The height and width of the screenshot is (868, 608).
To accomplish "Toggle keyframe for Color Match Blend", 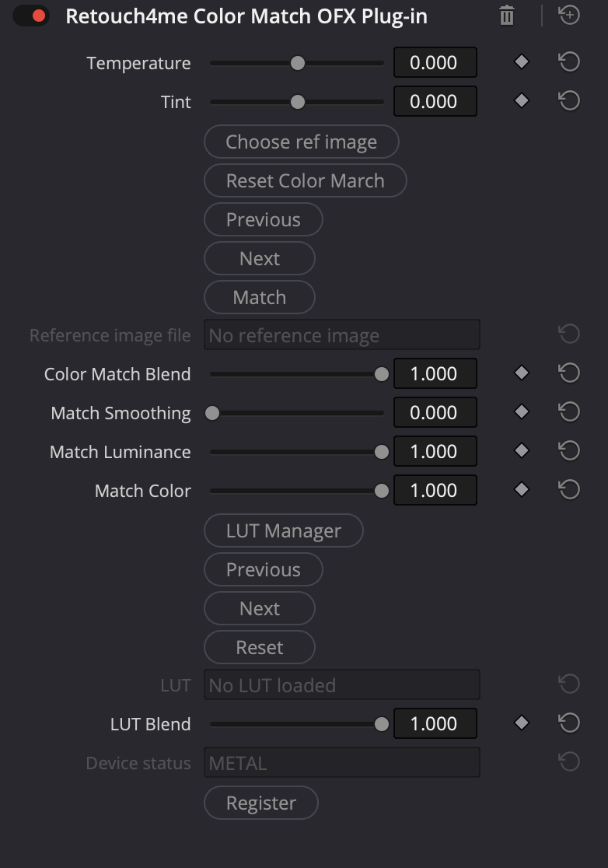I will click(522, 373).
